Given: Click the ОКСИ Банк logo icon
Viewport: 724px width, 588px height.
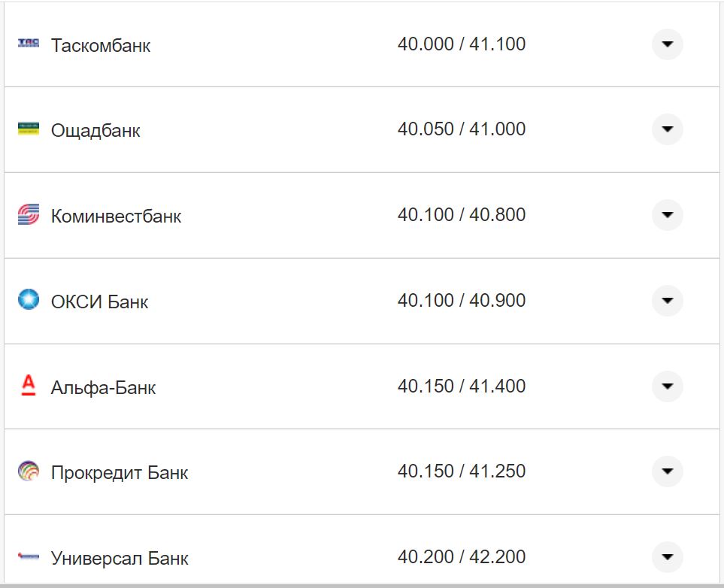Looking at the screenshot, I should coord(28,300).
